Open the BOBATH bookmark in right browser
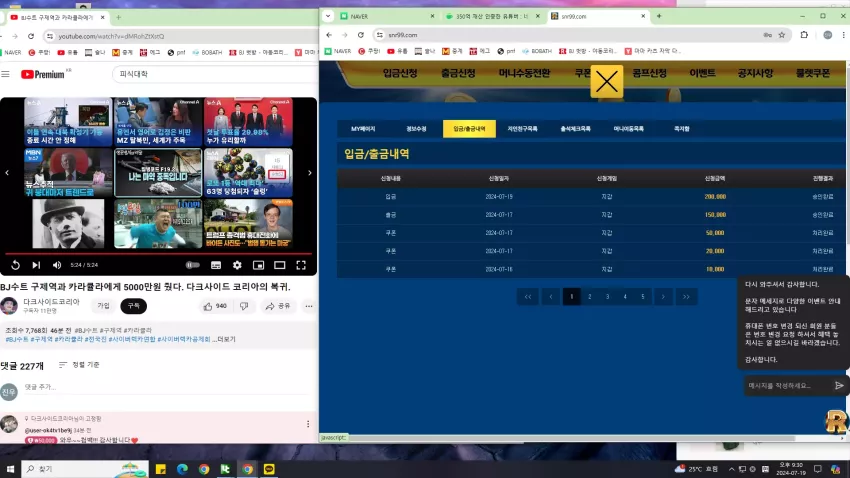The image size is (850, 478). (x=537, y=51)
